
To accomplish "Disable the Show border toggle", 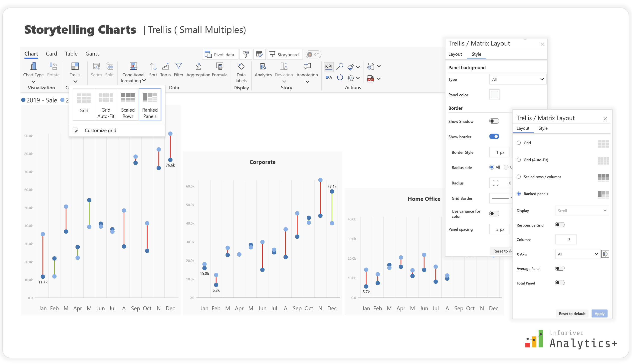I will coord(494,137).
